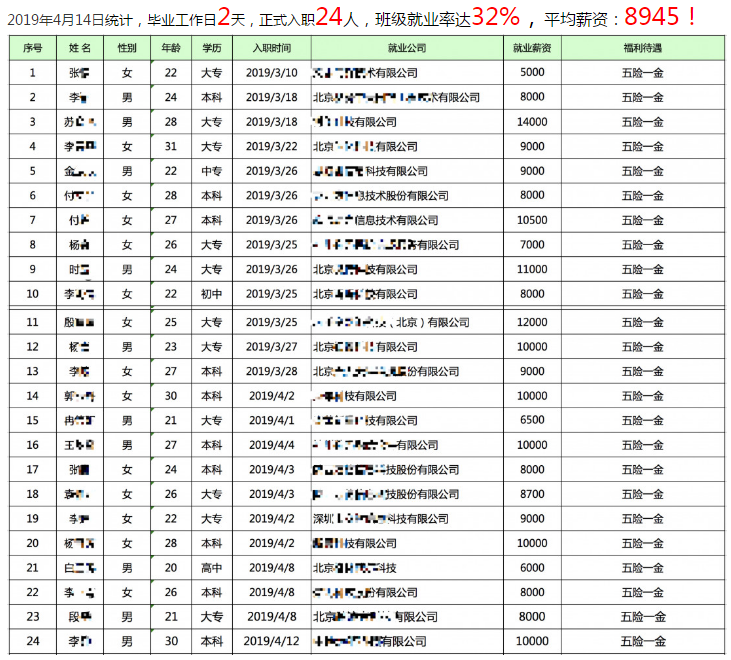Select the row number 24 cell
This screenshot has width=731, height=660.
pos(32,641)
